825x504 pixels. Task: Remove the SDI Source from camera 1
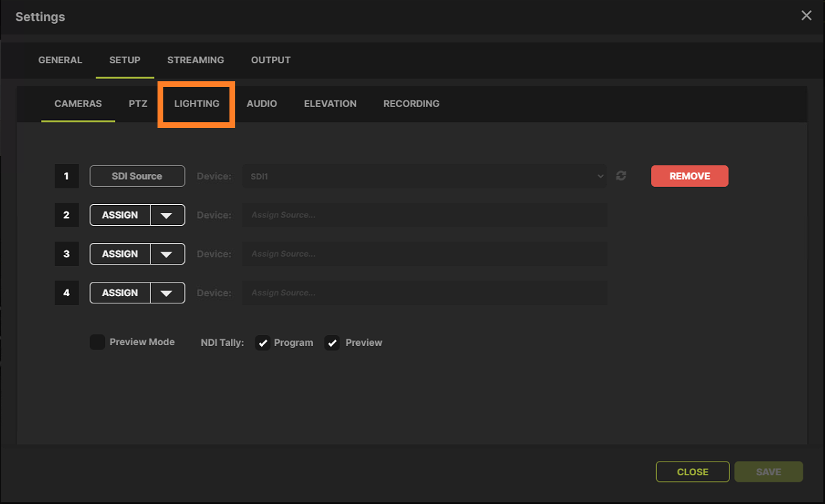point(689,175)
